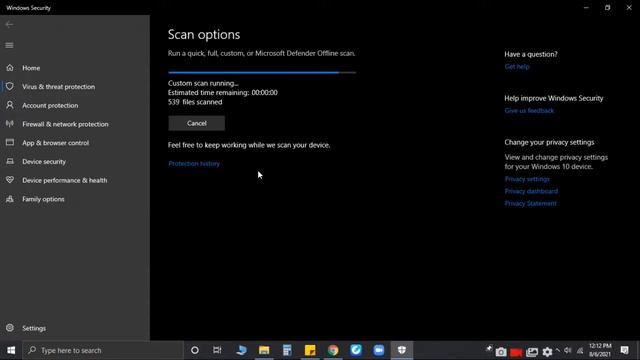The width and height of the screenshot is (640, 360).
Task: Click the camera icon in system tray
Action: coord(501,352)
